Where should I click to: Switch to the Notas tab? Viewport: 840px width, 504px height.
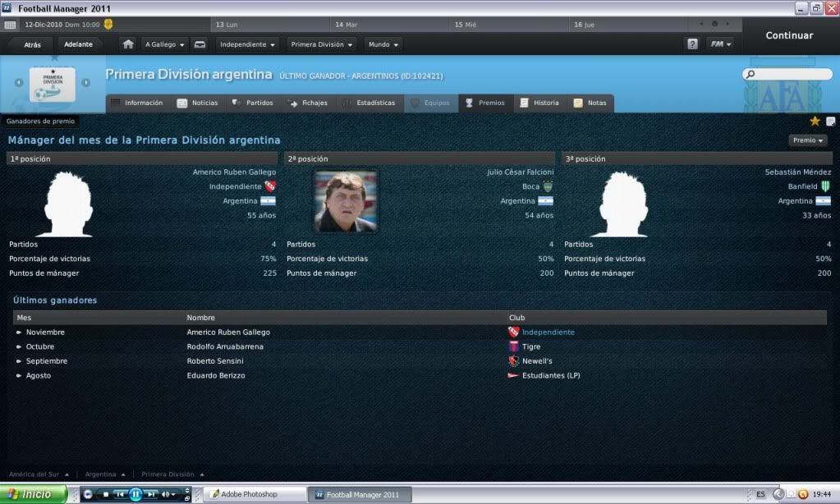[590, 103]
